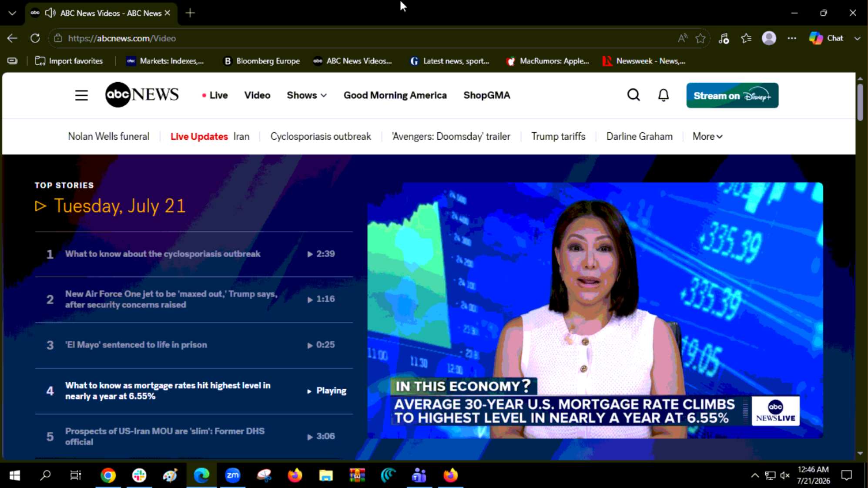Click the mortgage rate video player
Screen dimensions: 868x488
[595, 310]
